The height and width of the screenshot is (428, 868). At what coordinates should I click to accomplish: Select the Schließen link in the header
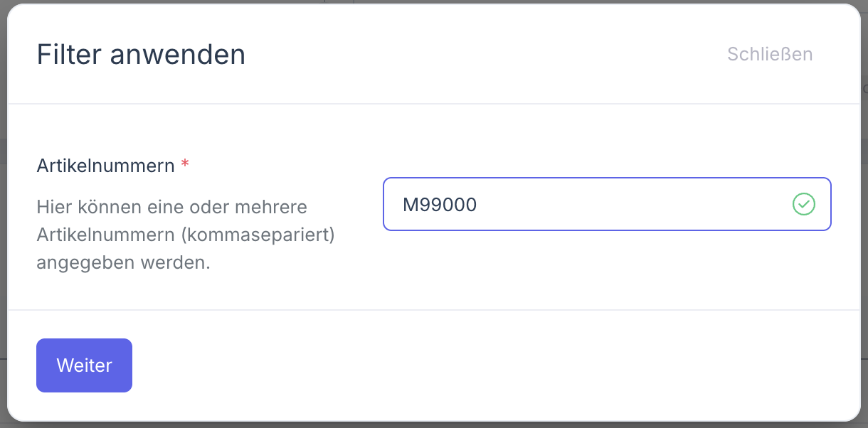tap(770, 54)
